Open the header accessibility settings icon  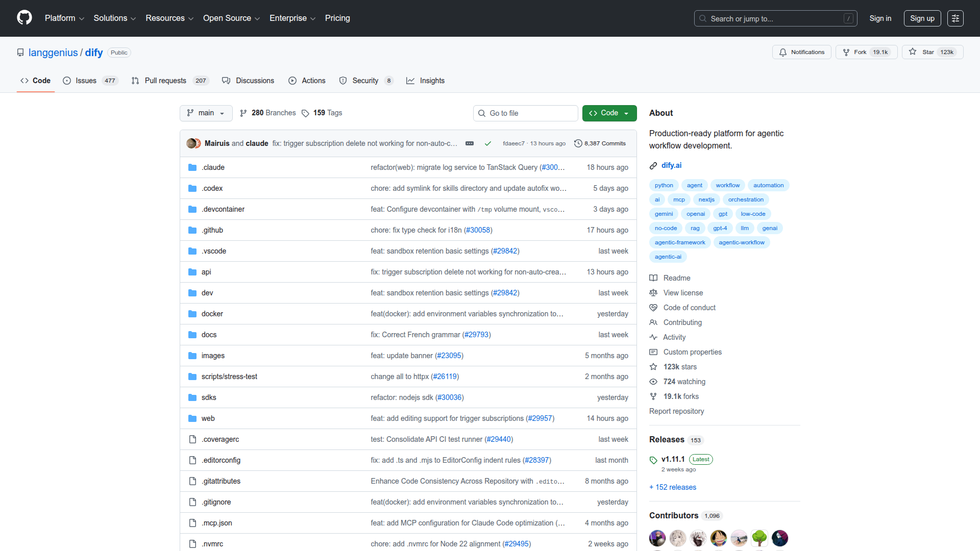coord(955,18)
